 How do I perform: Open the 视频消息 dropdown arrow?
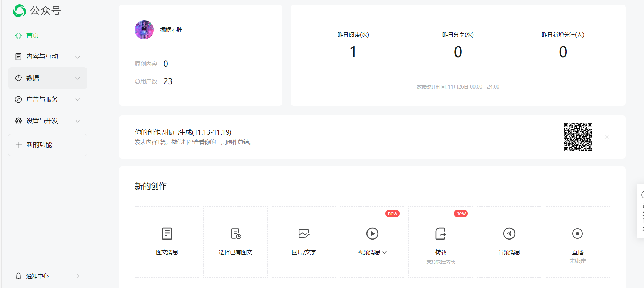(384, 253)
